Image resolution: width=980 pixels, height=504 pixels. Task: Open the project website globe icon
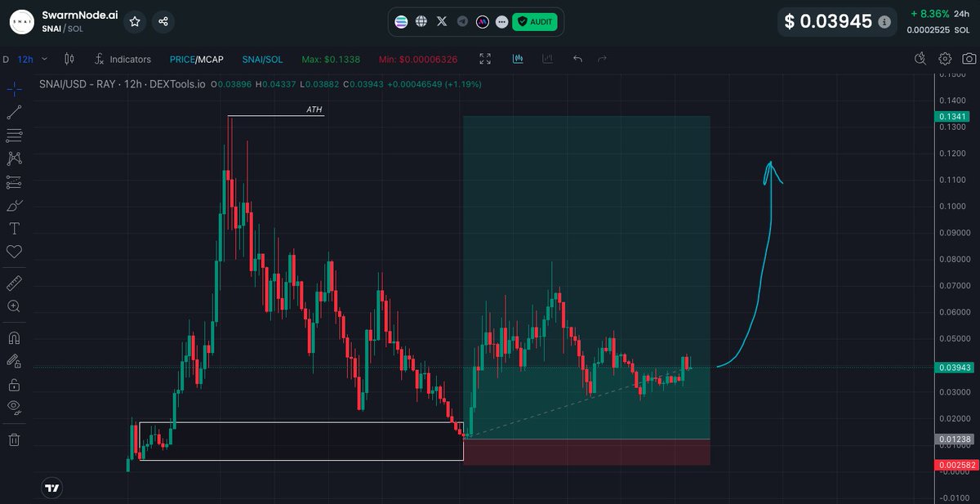421,22
